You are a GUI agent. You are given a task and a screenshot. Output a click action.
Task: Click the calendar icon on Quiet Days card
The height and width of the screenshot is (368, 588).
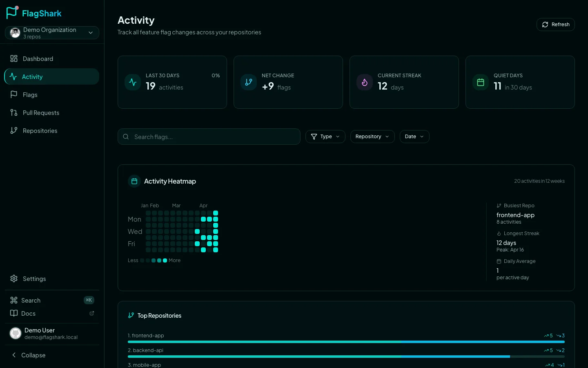(481, 82)
